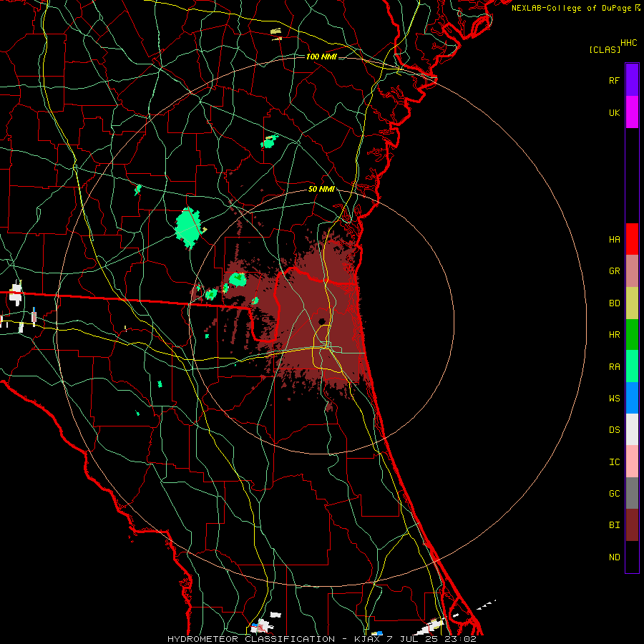Click the largest green rain cell on the map
Viewport: 644px width, 644px height.
coord(188,228)
